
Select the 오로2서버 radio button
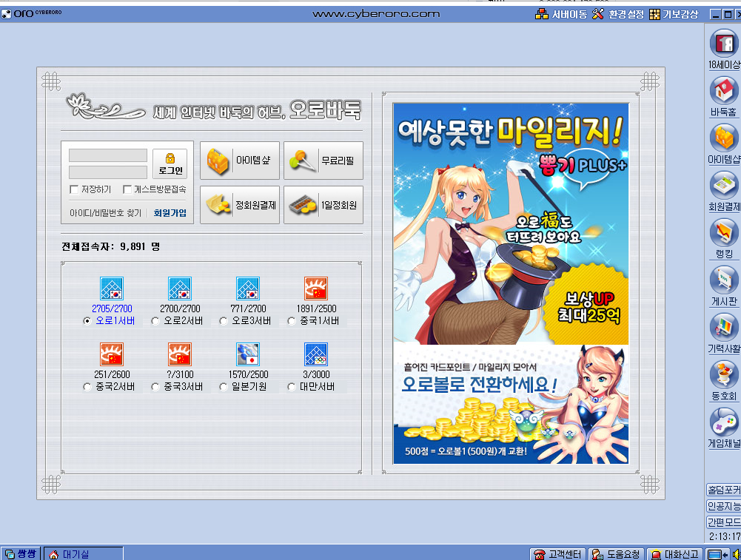[x=154, y=321]
